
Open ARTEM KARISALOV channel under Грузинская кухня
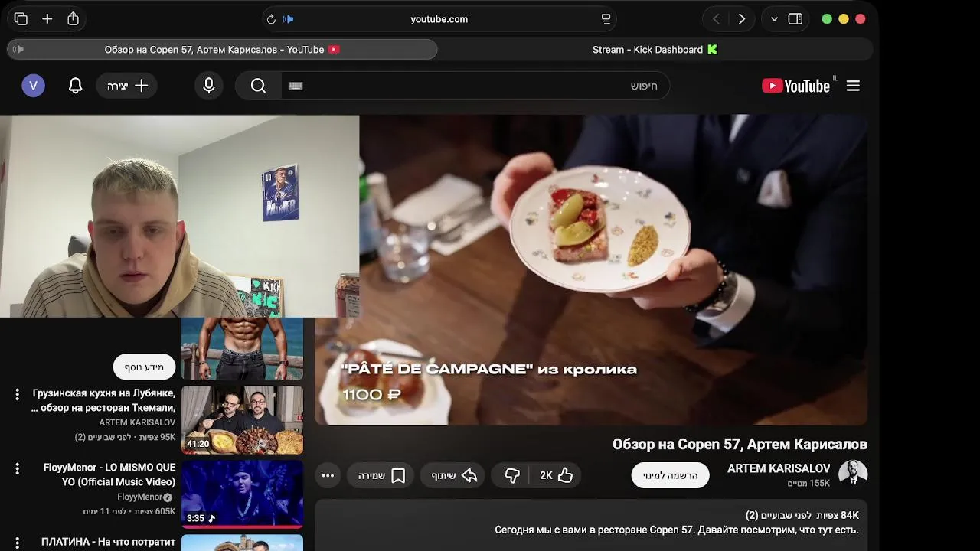[x=137, y=422]
